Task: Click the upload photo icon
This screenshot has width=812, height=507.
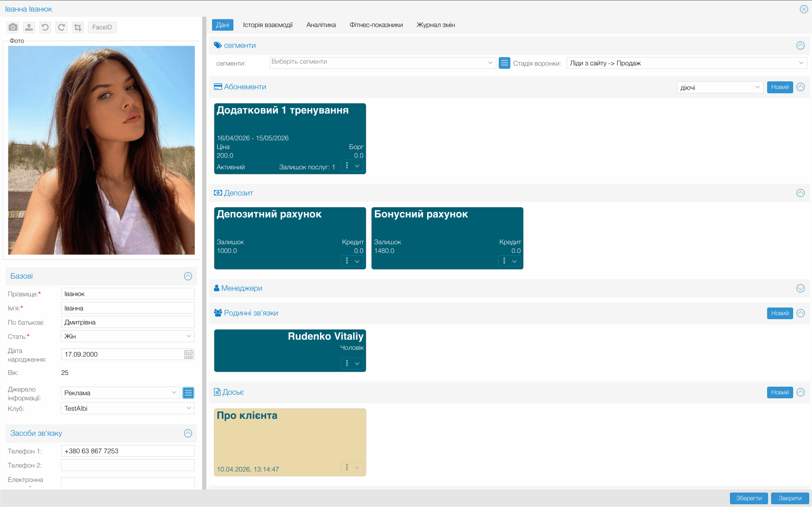Action: click(29, 27)
